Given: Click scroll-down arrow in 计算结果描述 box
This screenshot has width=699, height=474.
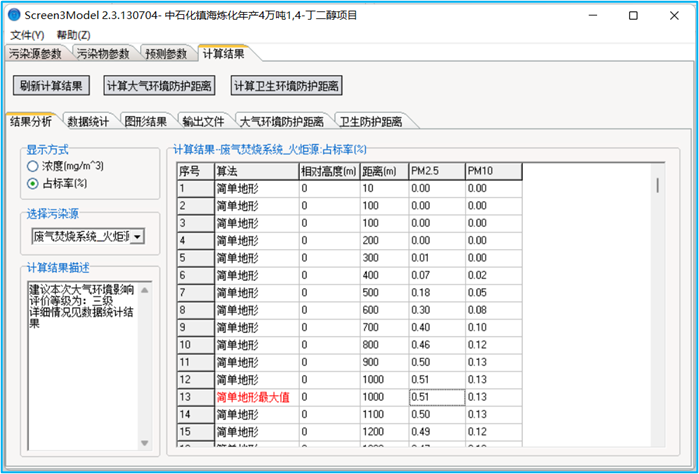Looking at the screenshot, I should (144, 443).
